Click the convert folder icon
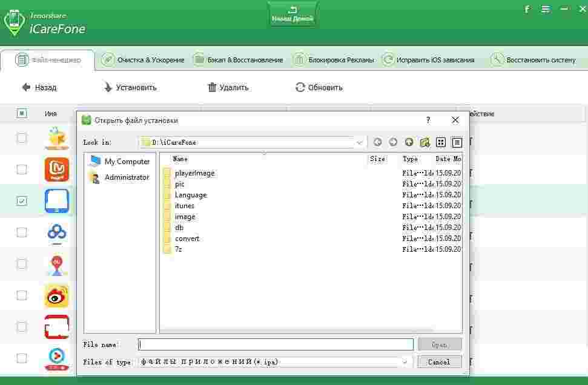The width and height of the screenshot is (588, 385). tap(167, 239)
